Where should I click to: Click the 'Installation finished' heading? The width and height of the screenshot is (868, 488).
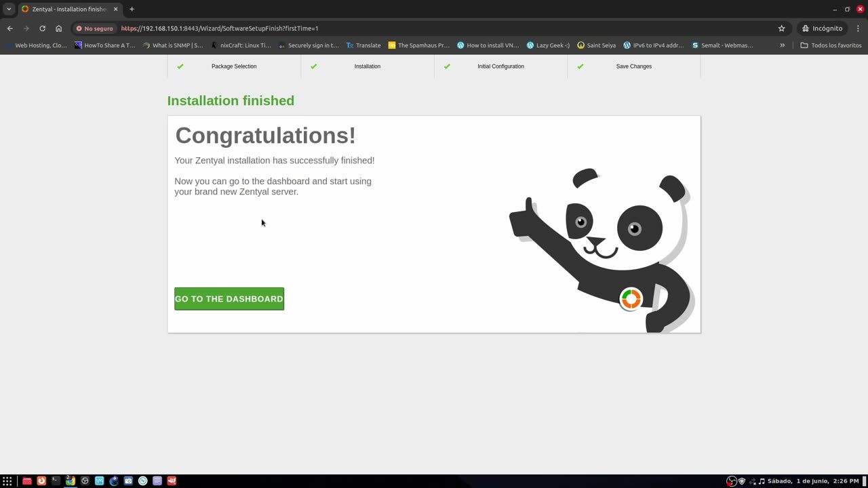pyautogui.click(x=231, y=101)
